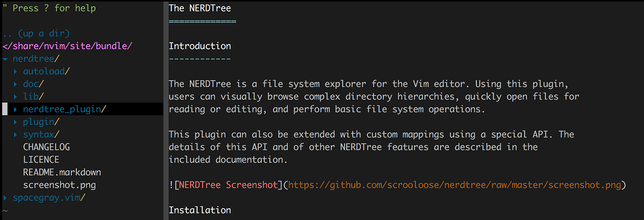Screen dimensions: 644x220
Task: Open the LICENCE file
Action: [x=41, y=160]
